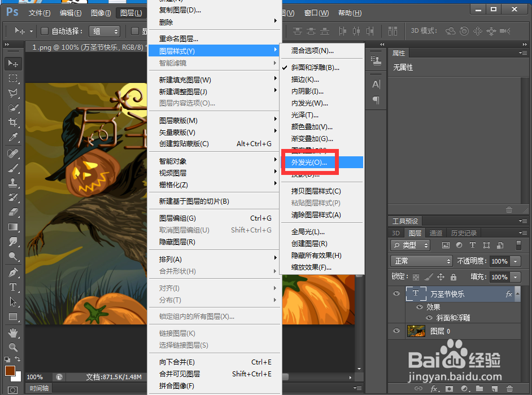Select the Quick Selection tool
This screenshot has width=532, height=395.
tap(13, 108)
